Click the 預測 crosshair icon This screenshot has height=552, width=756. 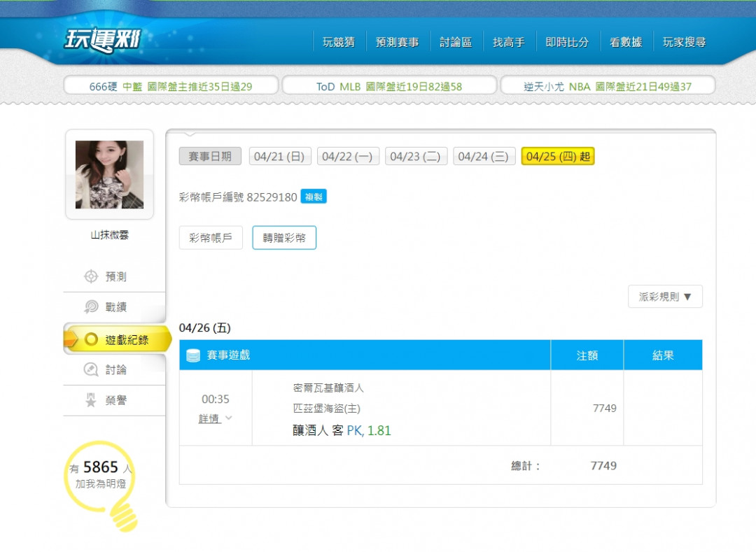click(x=90, y=276)
